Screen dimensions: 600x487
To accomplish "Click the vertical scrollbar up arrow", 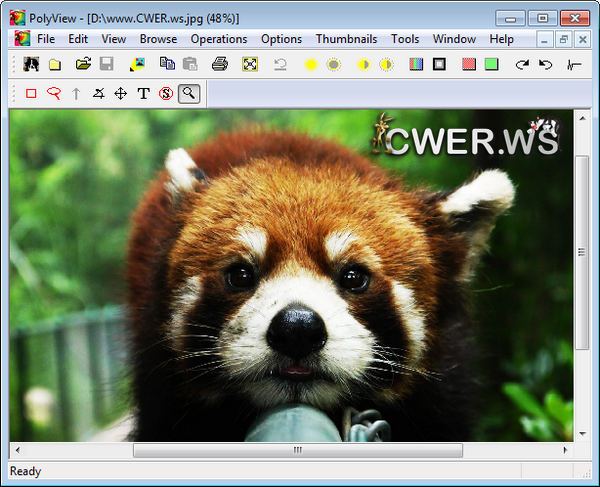I will [582, 118].
